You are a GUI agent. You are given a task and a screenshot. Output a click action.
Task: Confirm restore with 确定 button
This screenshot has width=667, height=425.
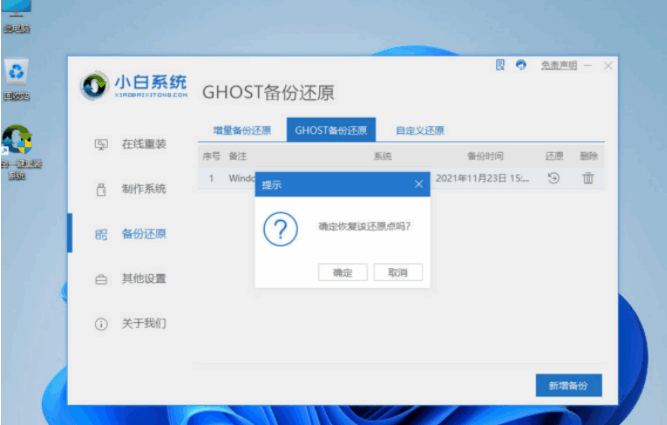(342, 272)
